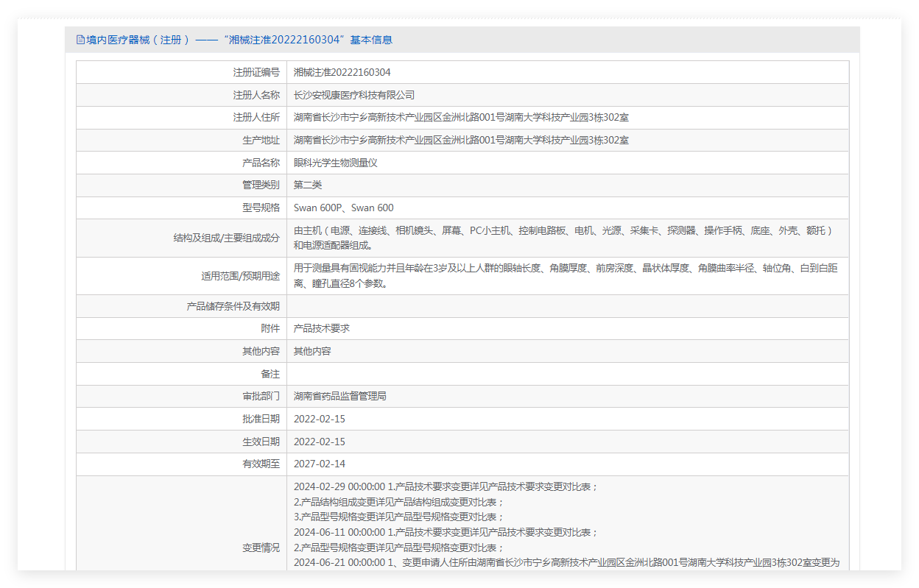
Task: Click the 适用范围/预期用途 label
Action: pyautogui.click(x=240, y=276)
